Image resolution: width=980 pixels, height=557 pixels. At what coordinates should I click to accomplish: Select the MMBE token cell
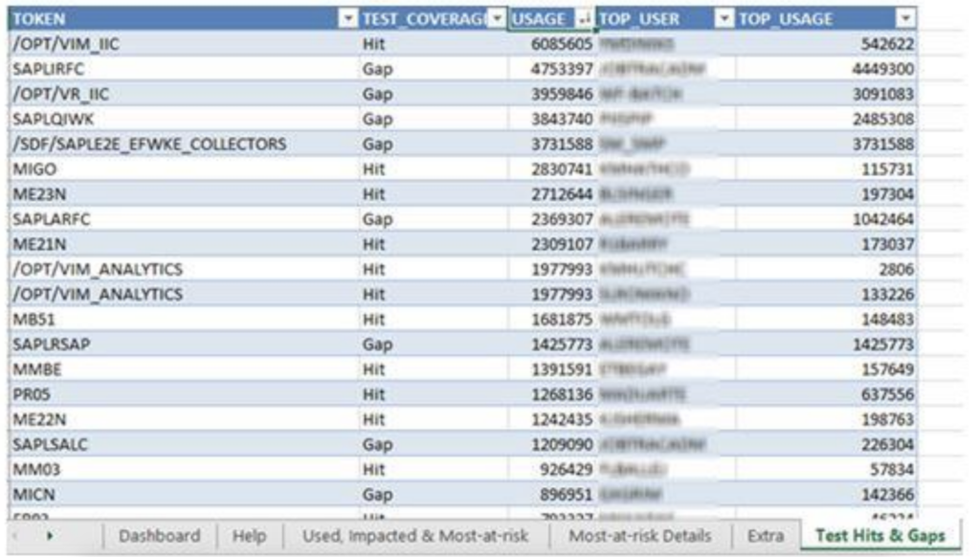click(x=184, y=368)
